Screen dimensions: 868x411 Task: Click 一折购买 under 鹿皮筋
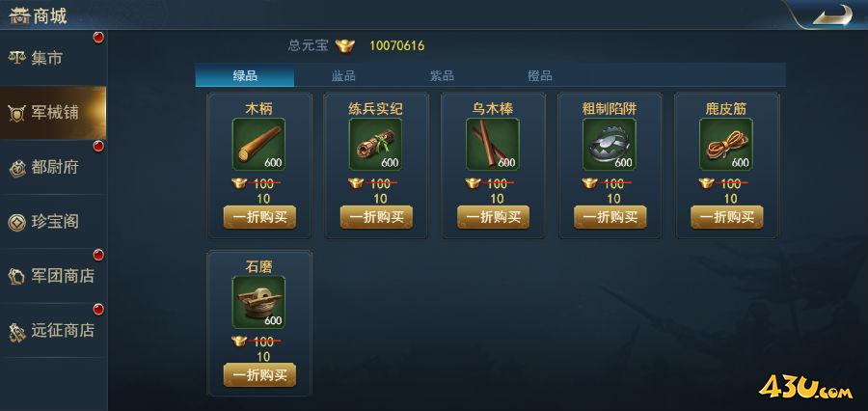click(727, 217)
